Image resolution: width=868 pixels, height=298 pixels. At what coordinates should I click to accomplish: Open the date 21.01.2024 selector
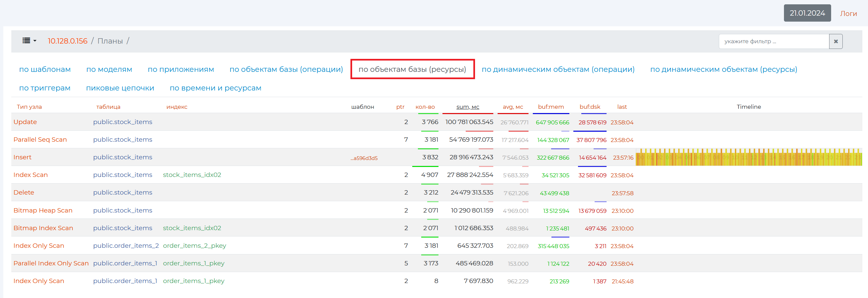coord(807,13)
